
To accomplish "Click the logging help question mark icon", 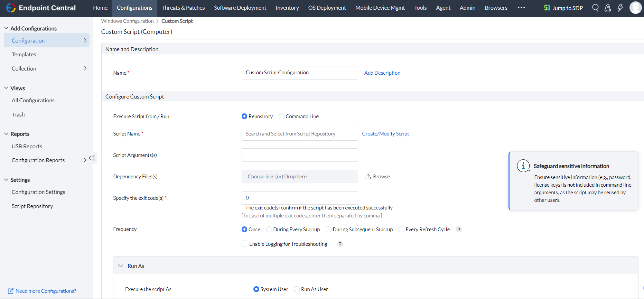I will (x=340, y=244).
